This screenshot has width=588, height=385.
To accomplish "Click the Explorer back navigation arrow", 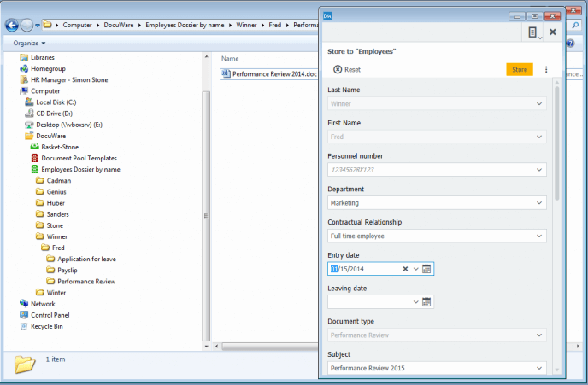I will [x=12, y=25].
